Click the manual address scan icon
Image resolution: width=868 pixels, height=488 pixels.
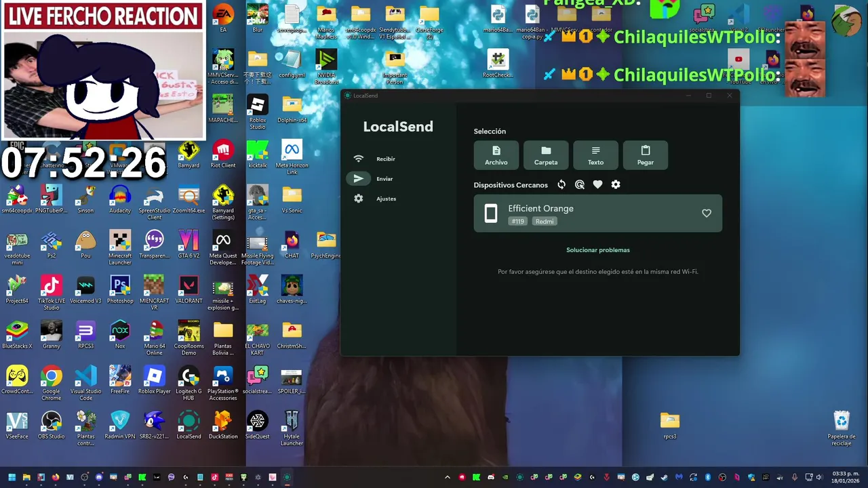(580, 184)
